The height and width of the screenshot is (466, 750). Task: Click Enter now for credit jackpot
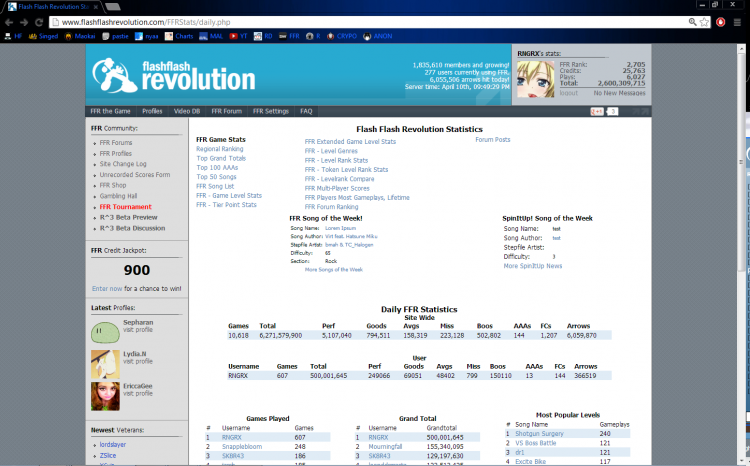(107, 288)
